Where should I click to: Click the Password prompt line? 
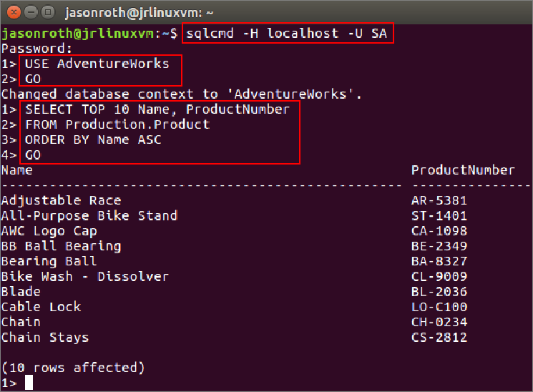(x=37, y=49)
